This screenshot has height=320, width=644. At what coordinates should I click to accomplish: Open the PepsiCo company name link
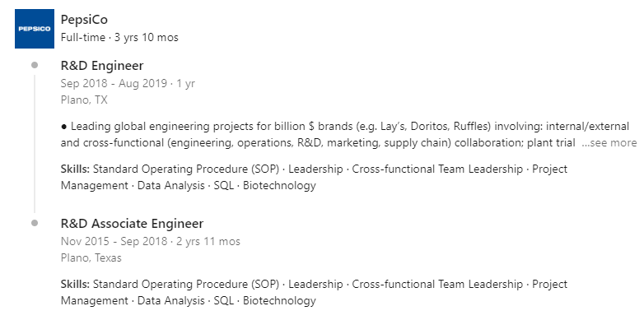tap(84, 19)
